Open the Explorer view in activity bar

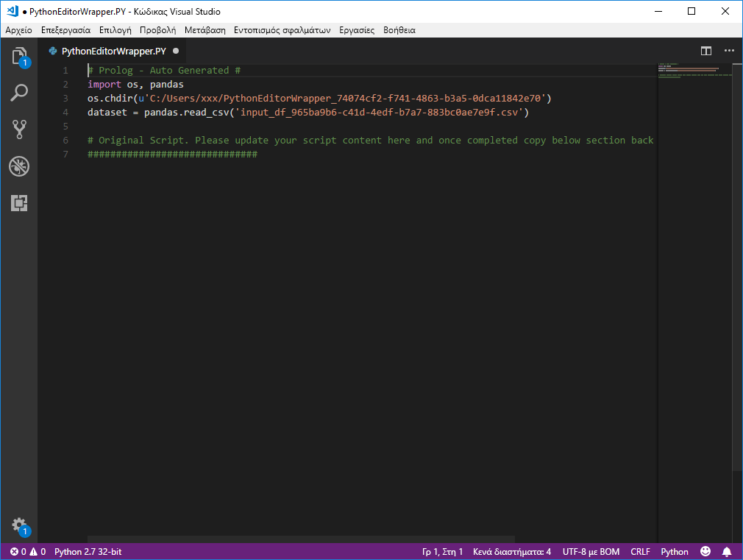coord(19,57)
